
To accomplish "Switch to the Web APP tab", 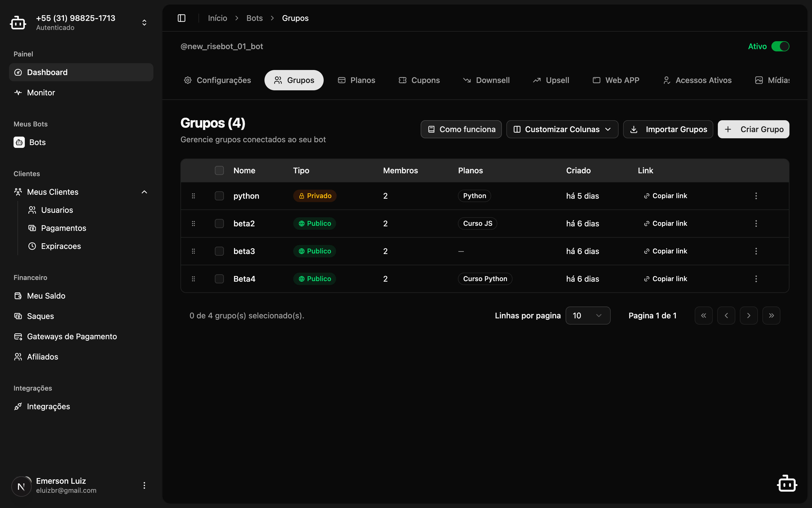I will [x=616, y=80].
